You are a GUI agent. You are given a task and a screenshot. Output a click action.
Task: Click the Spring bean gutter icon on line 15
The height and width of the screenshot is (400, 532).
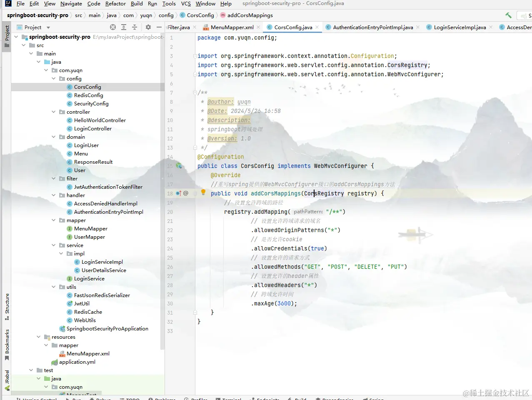[179, 166]
